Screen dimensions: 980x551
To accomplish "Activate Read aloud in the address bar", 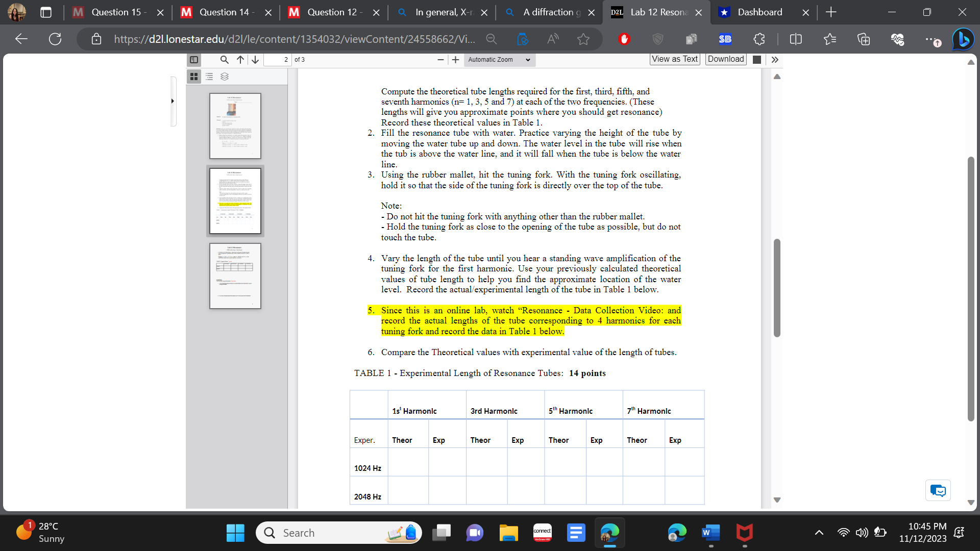I will (x=553, y=39).
